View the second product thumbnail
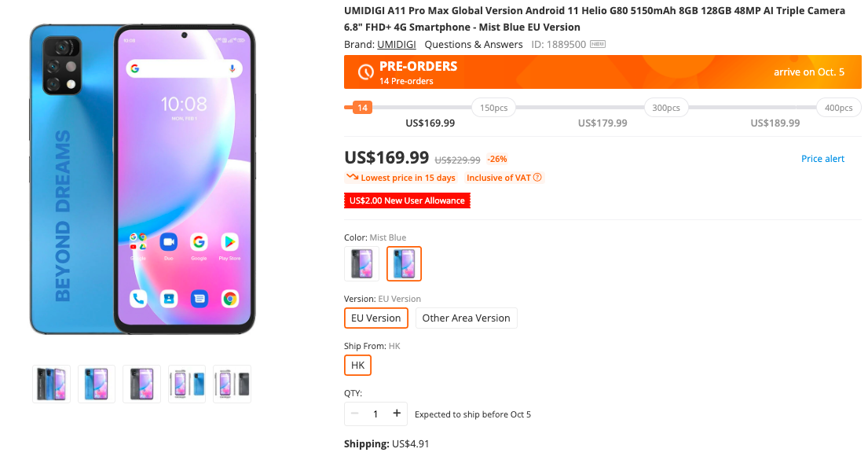This screenshot has height=456, width=868. tap(97, 384)
